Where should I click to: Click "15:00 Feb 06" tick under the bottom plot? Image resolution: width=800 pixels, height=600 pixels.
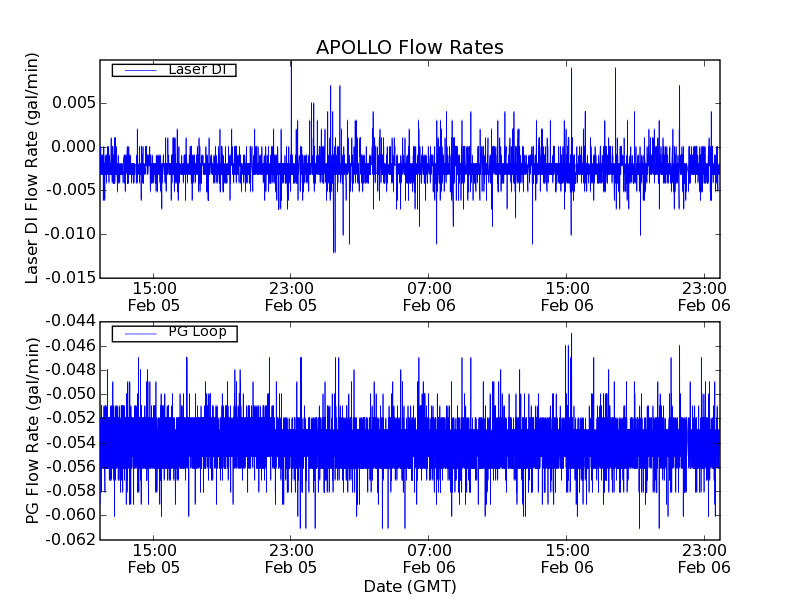pos(567,558)
